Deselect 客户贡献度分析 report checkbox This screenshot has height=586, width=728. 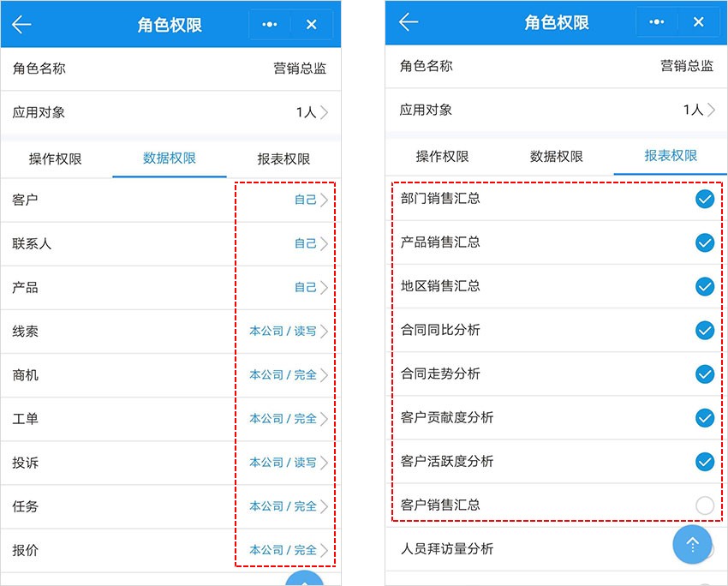[x=704, y=418]
